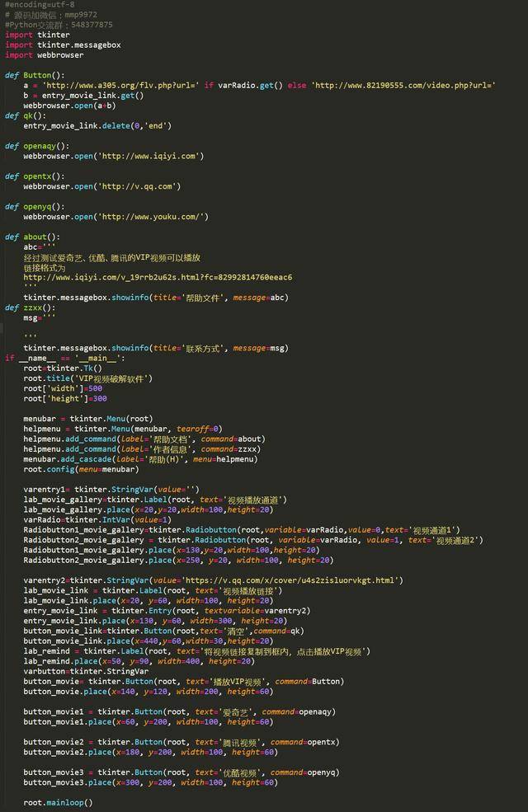528x812 pixels.
Task: Click the 'import webbrowser' line
Action: pyautogui.click(x=44, y=55)
